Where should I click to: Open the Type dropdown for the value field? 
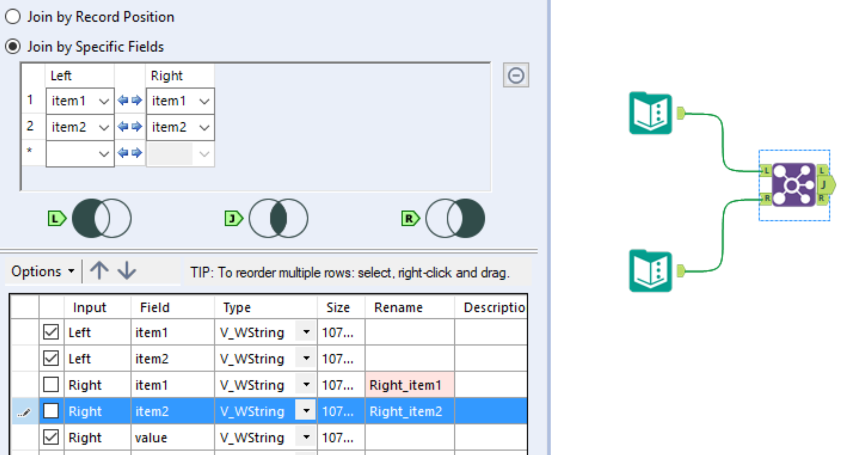click(306, 437)
